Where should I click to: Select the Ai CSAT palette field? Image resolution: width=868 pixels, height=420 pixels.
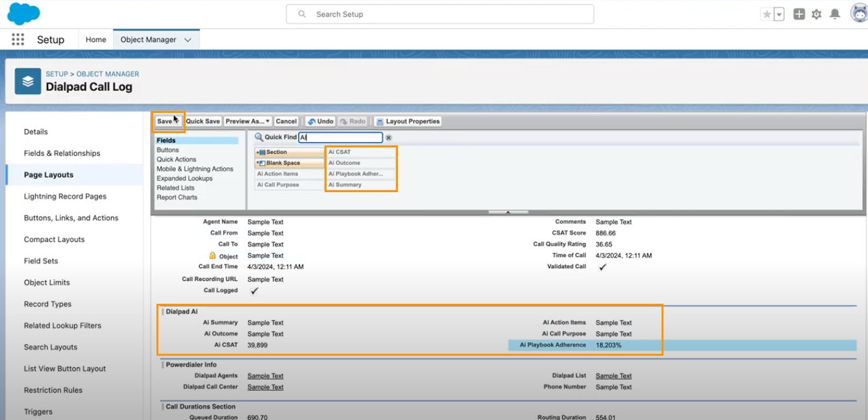pos(361,152)
